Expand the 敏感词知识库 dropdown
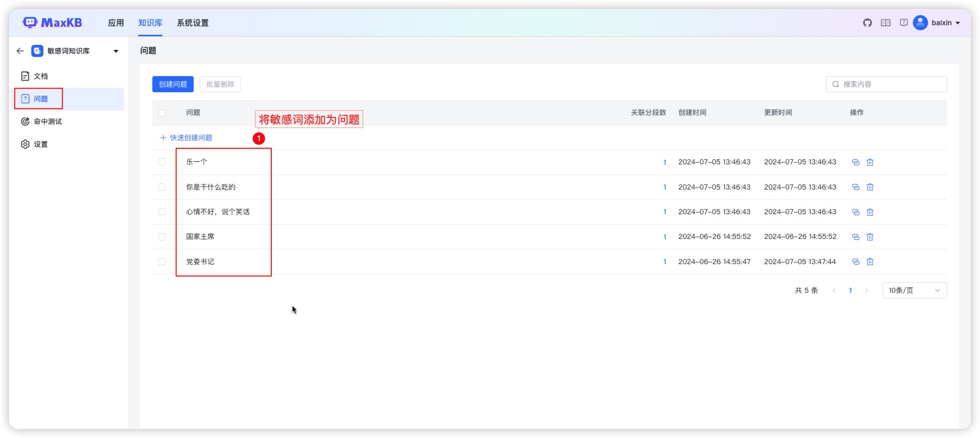The width and height of the screenshot is (980, 438). [116, 51]
